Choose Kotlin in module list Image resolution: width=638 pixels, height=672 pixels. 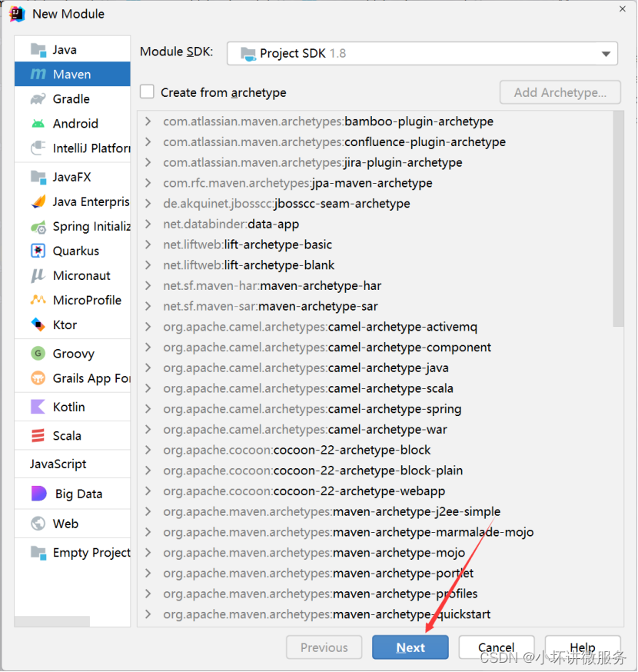click(68, 407)
